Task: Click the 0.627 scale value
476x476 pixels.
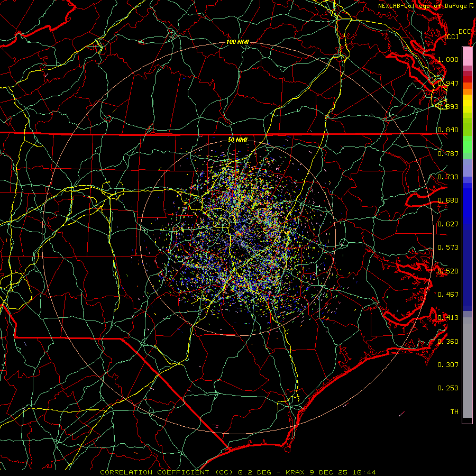Action: (448, 224)
